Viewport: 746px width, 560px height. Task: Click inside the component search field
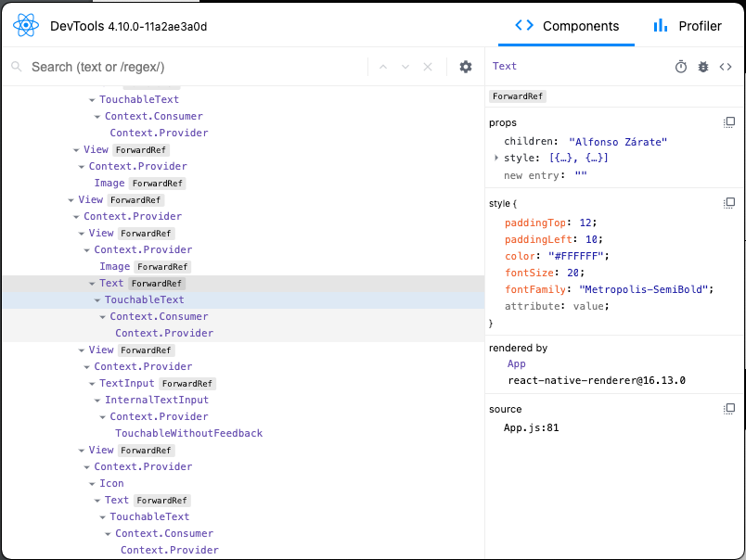pyautogui.click(x=186, y=68)
